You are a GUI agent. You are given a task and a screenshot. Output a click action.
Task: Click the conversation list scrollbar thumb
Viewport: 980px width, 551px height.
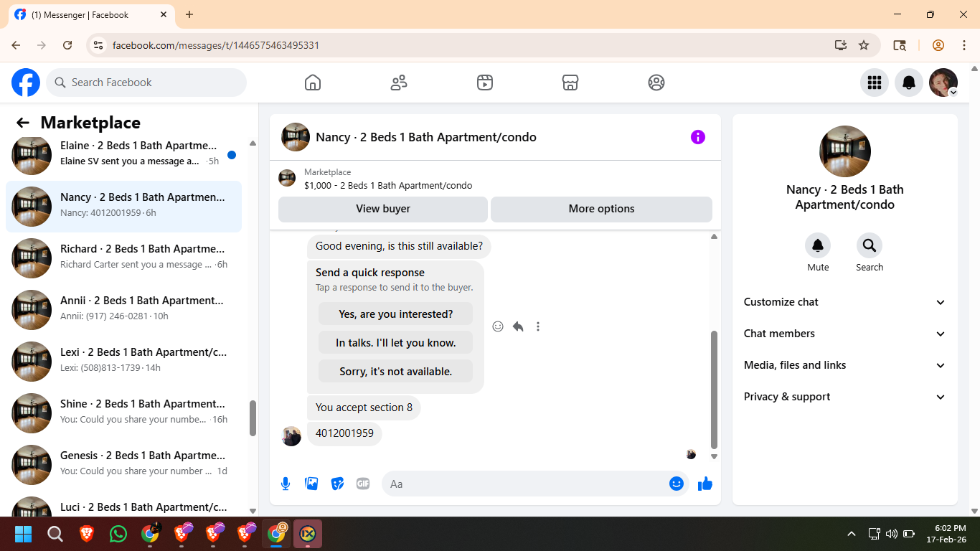click(x=253, y=418)
